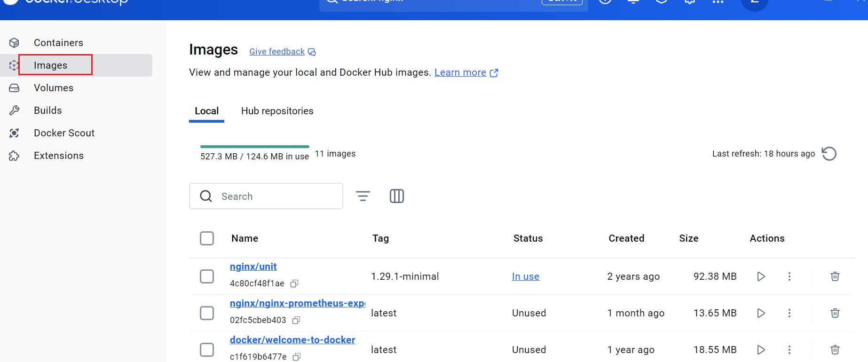
Task: Click the Last refresh: 18 hours ago text
Action: 764,154
